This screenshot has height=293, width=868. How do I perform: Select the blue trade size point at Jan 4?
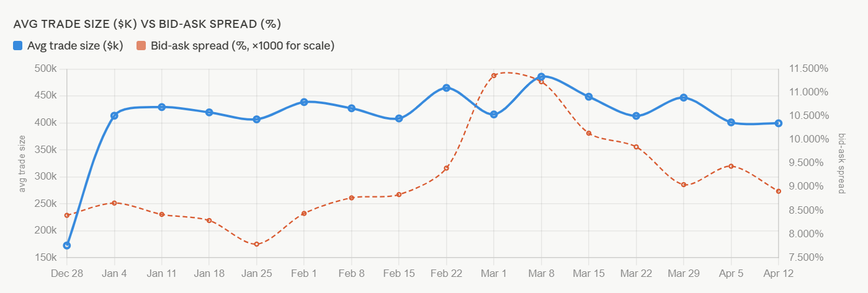pyautogui.click(x=114, y=116)
